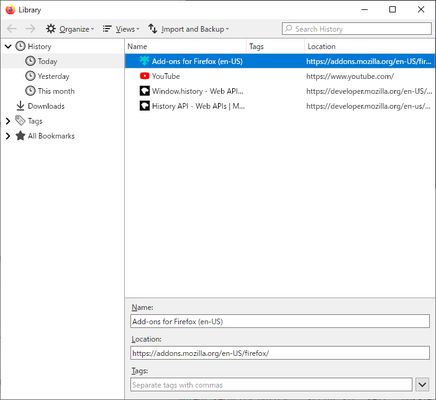Expand the All Bookmarks node

tap(8, 136)
